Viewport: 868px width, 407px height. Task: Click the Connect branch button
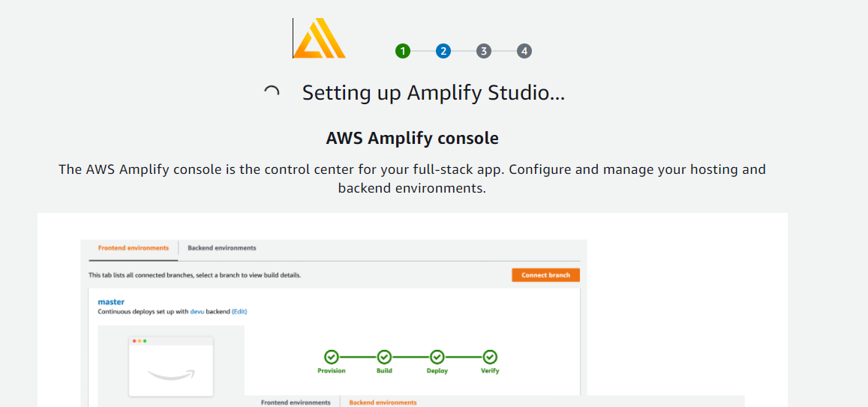[x=546, y=275]
